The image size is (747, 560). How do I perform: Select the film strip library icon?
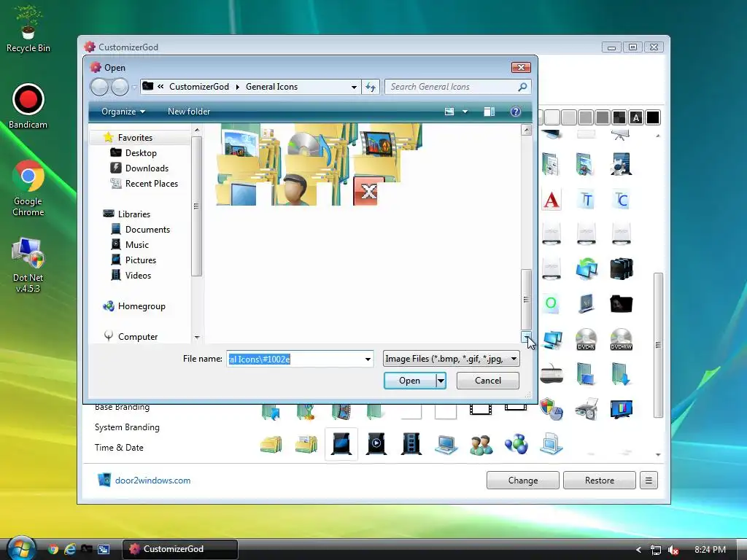click(411, 443)
